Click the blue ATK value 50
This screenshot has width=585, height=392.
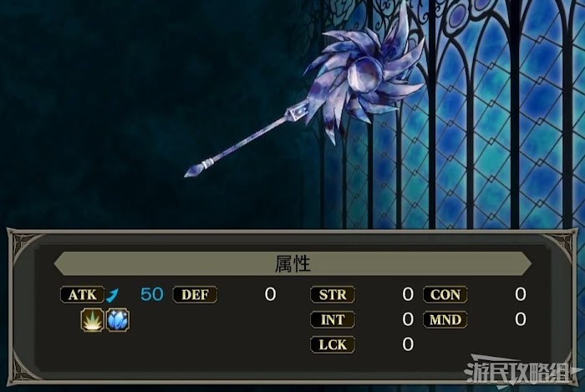152,294
